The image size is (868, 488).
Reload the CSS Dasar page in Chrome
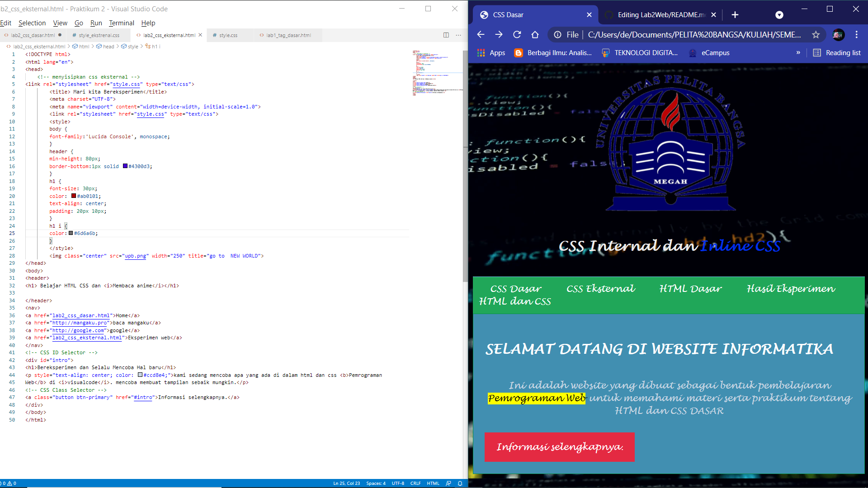pyautogui.click(x=517, y=34)
